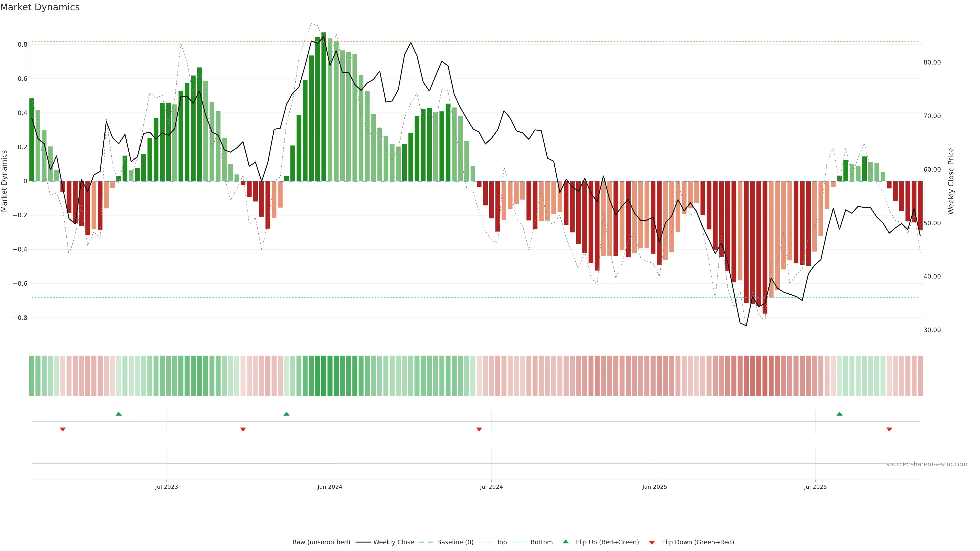
Task: Click the leftmost red flip-down triangle marker
Action: point(63,429)
